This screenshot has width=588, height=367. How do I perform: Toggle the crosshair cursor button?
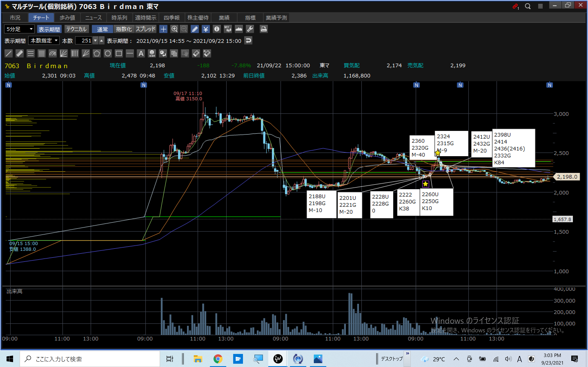tap(163, 29)
